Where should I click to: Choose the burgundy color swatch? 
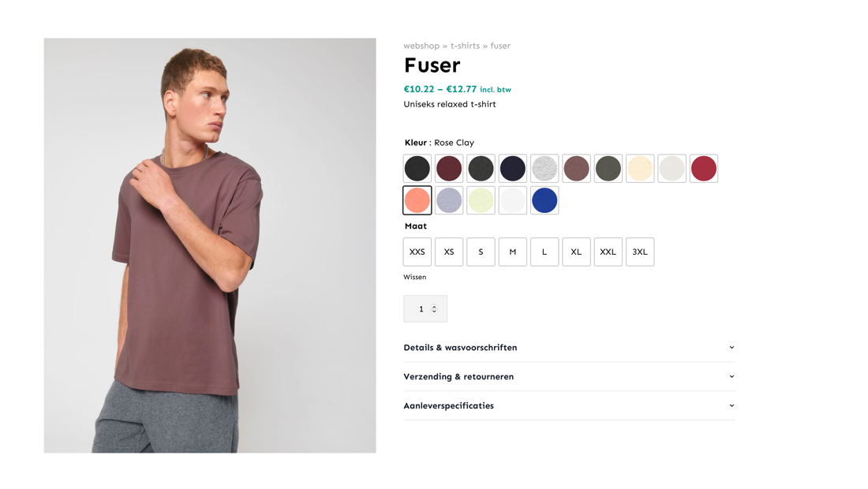(x=449, y=169)
